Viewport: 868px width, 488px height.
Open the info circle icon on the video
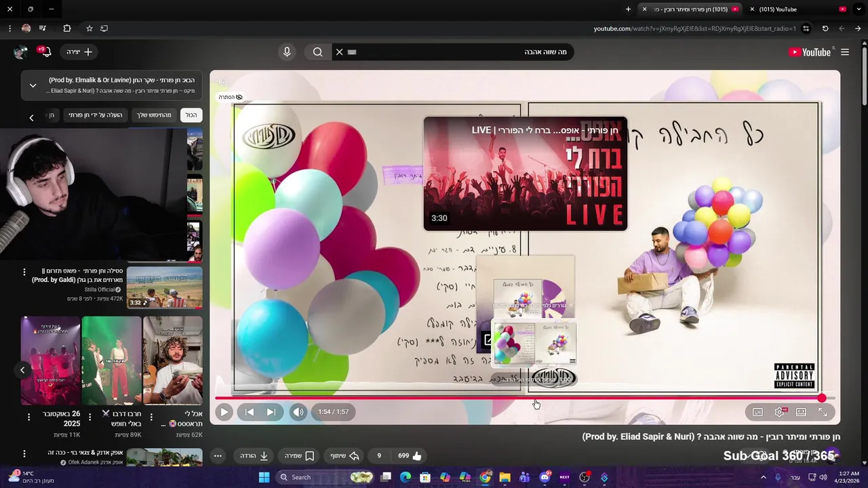tap(223, 82)
